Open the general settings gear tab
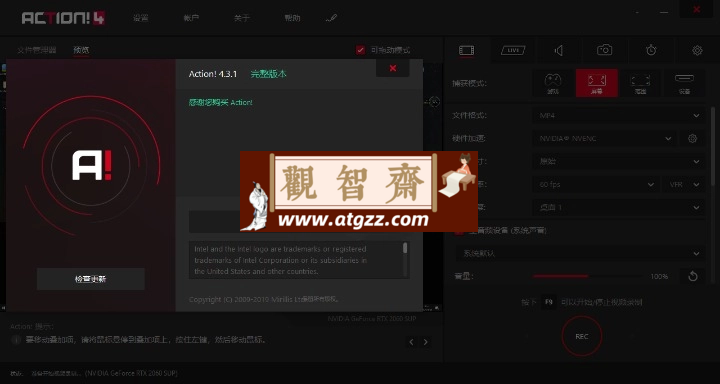Screen dimensions: 720x384 click(x=697, y=51)
